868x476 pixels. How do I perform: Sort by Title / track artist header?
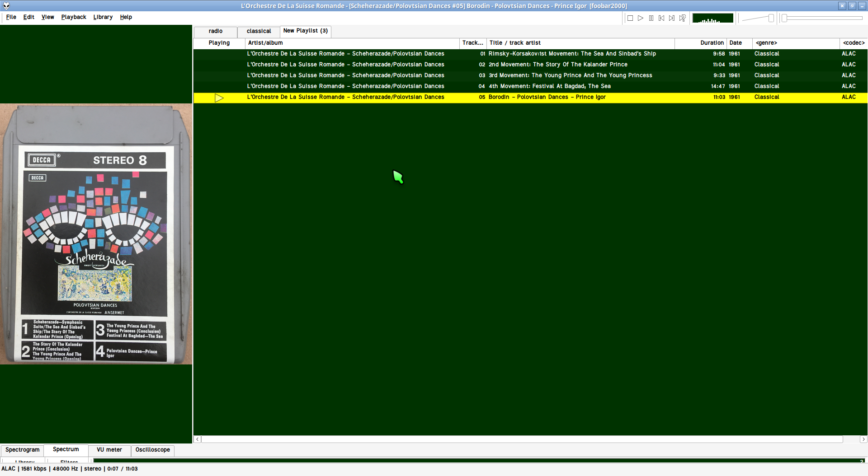pyautogui.click(x=580, y=43)
